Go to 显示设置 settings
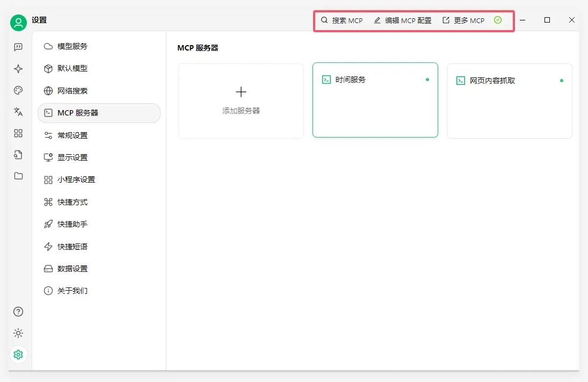The height and width of the screenshot is (382, 588). click(x=72, y=157)
